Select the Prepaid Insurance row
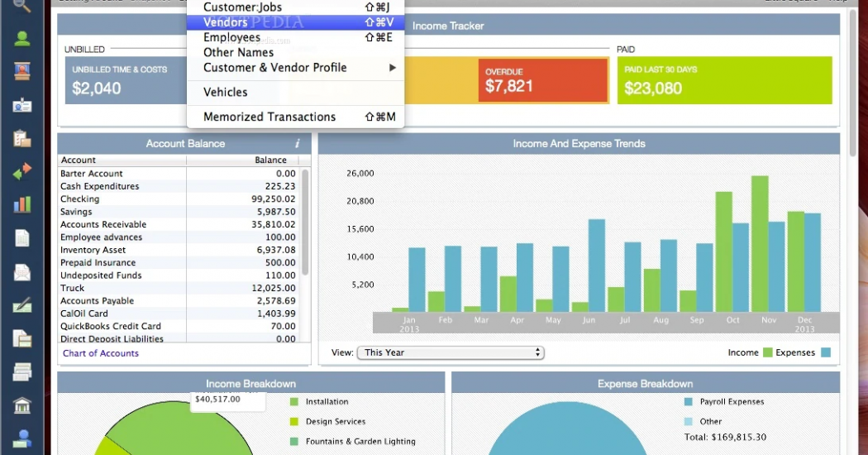This screenshot has height=455, width=868. 179,263
